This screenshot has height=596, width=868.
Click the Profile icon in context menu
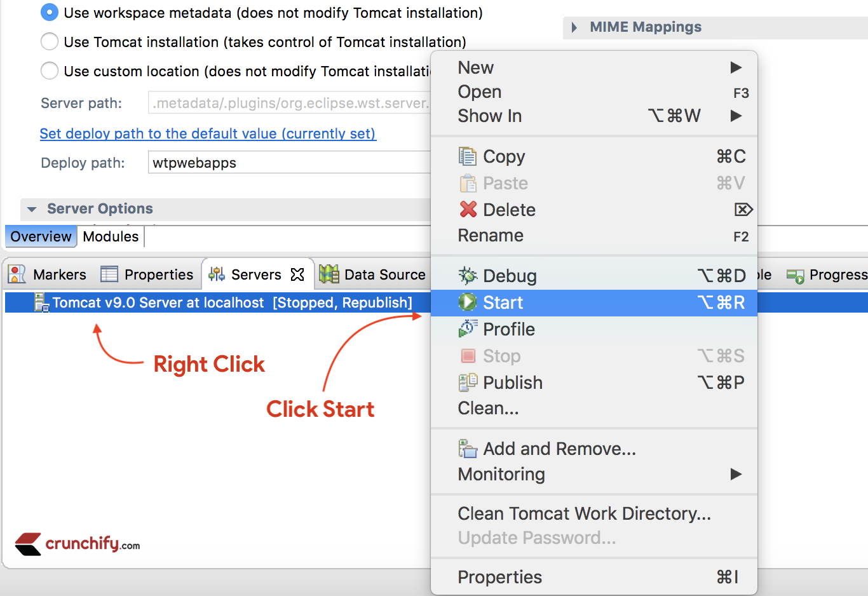(x=468, y=329)
